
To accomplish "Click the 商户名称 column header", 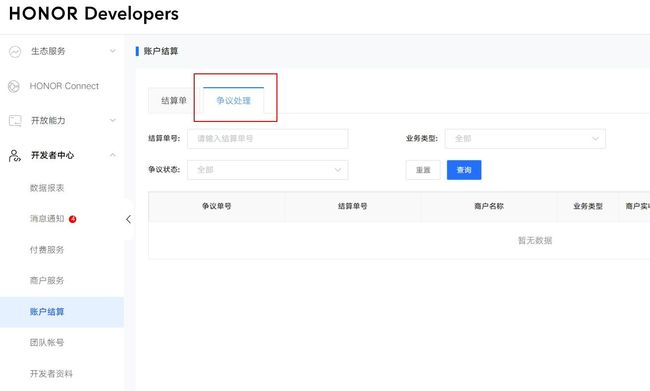I will [x=489, y=206].
